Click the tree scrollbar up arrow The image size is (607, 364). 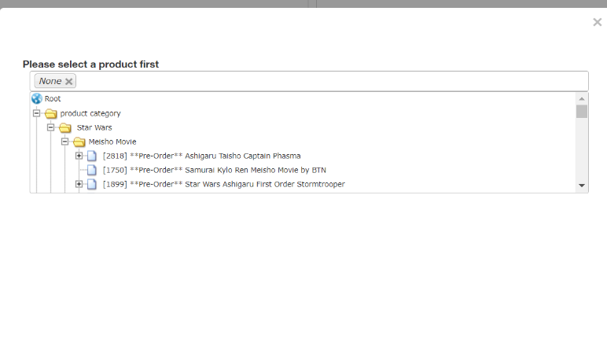(582, 99)
